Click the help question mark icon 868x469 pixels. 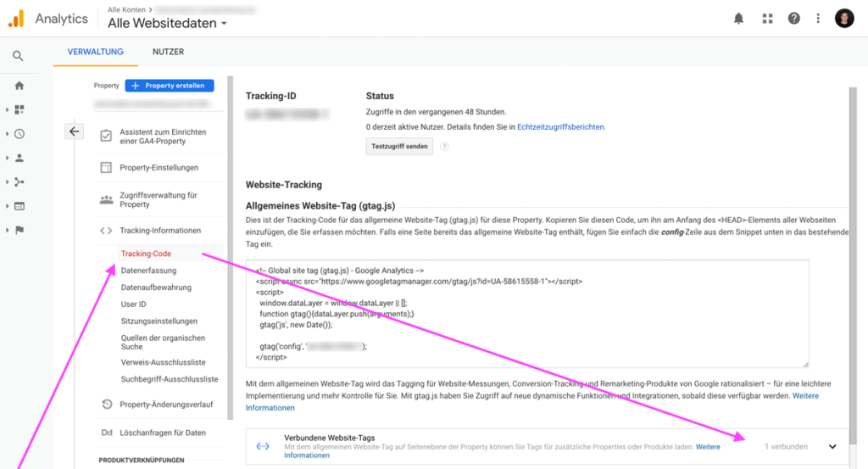pyautogui.click(x=794, y=18)
